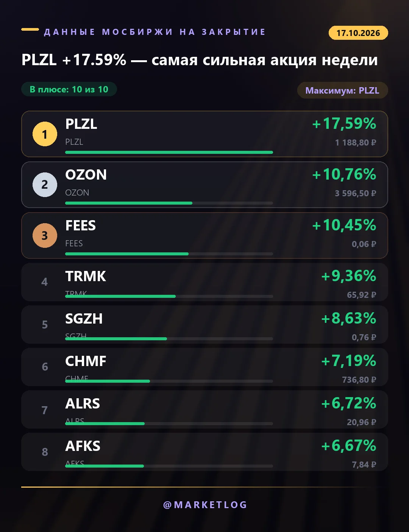
Task: Click the ALRS +6,72% change value
Action: pyautogui.click(x=348, y=403)
